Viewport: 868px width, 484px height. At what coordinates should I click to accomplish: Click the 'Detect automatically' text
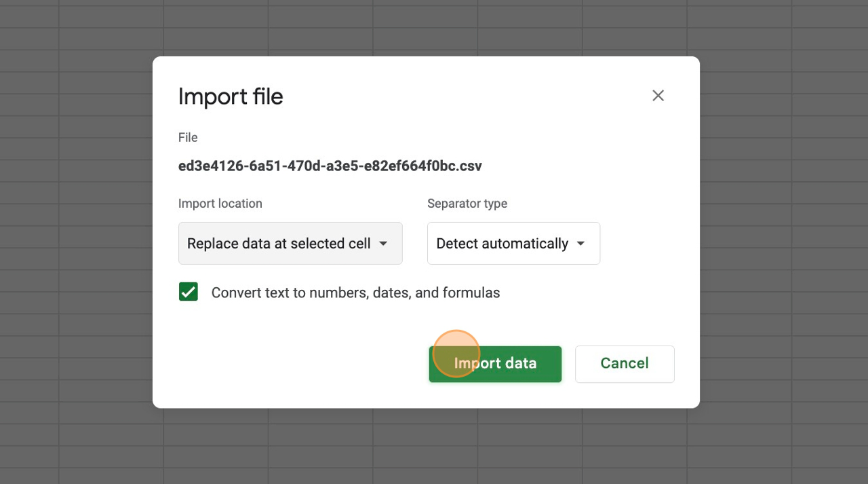502,243
